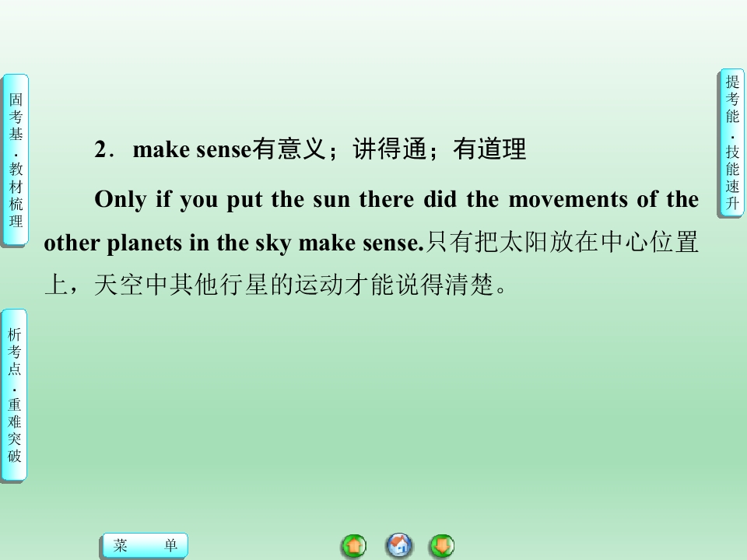Select the heading phrase 'make sense'
This screenshot has width=747, height=560.
(192, 149)
